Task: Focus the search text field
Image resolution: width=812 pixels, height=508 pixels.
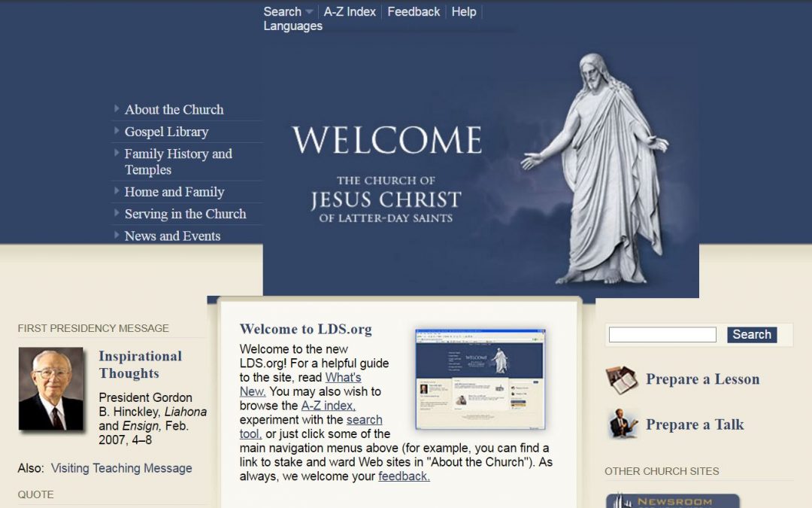Action: 662,334
